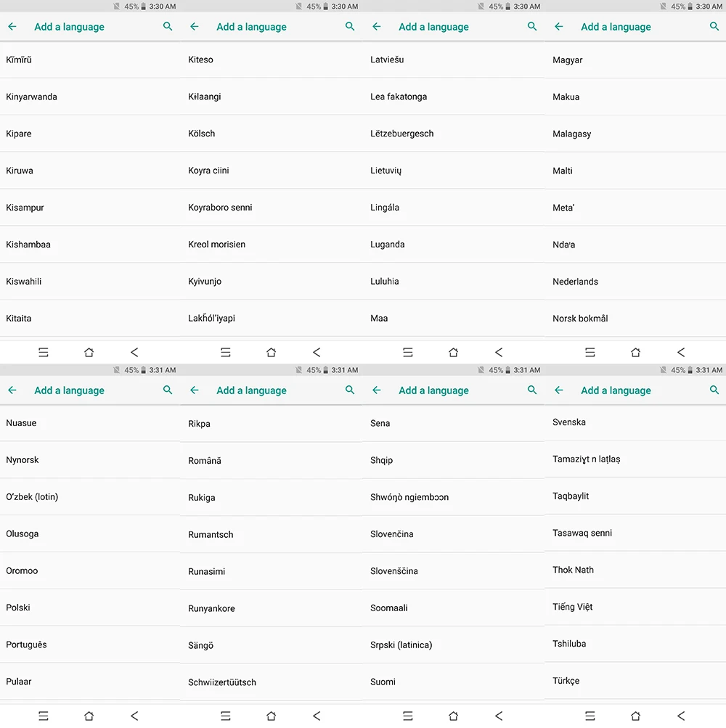Tap the recent apps icon below Suomi

click(x=408, y=716)
